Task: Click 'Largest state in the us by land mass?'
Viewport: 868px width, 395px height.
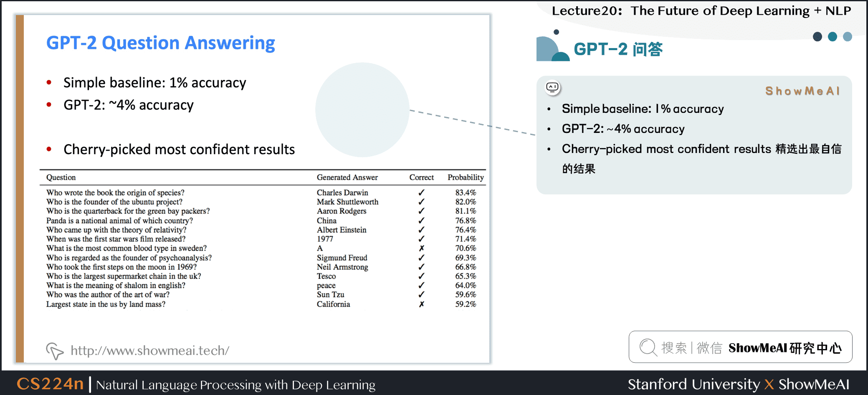Action: [x=106, y=304]
